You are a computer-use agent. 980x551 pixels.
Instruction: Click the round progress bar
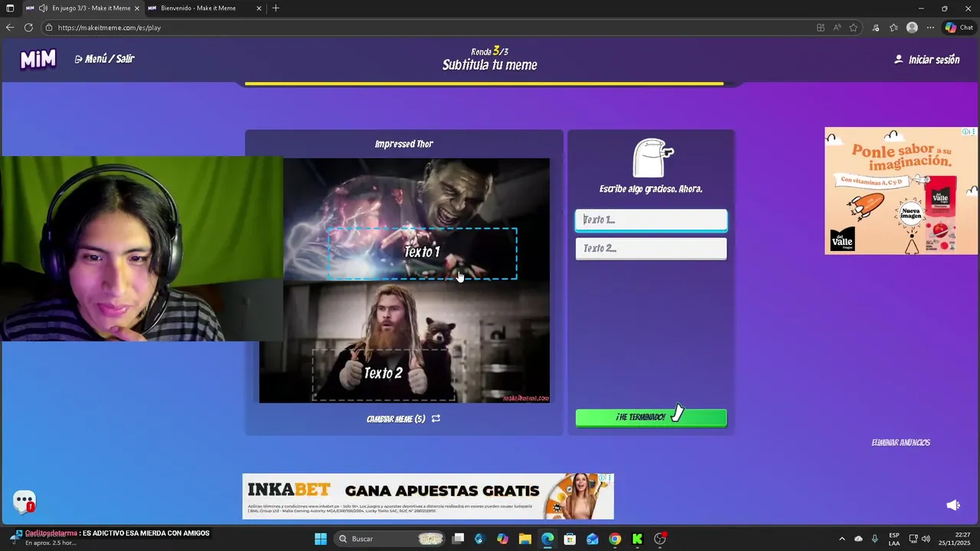pos(490,83)
